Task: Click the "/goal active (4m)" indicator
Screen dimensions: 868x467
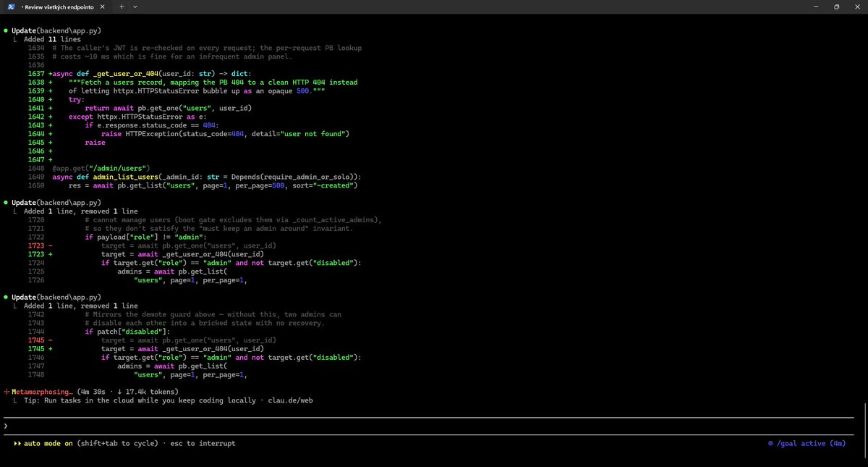Action: [807, 443]
